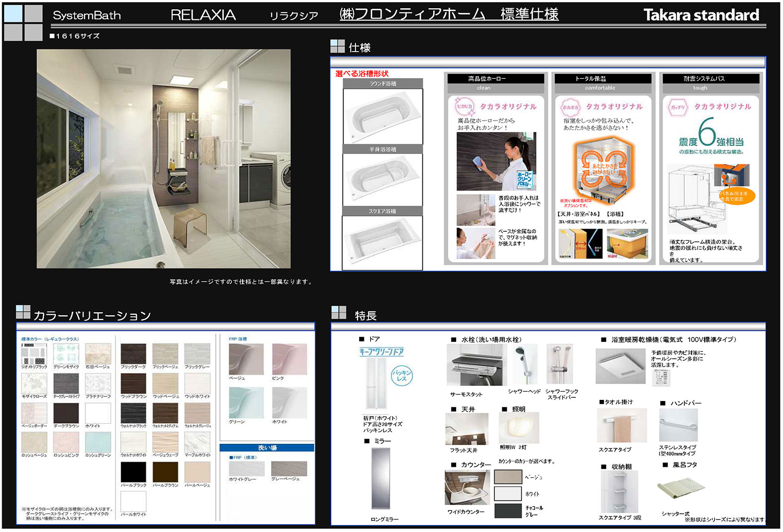Click the ■1616サイズ label
Viewport: 783px width, 532px height.
point(74,36)
